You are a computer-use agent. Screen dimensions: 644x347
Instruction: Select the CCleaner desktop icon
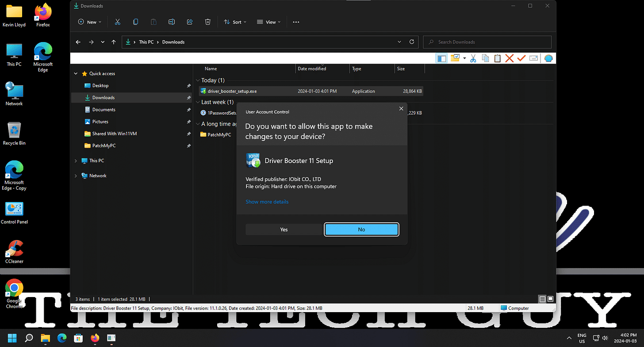[x=14, y=252]
